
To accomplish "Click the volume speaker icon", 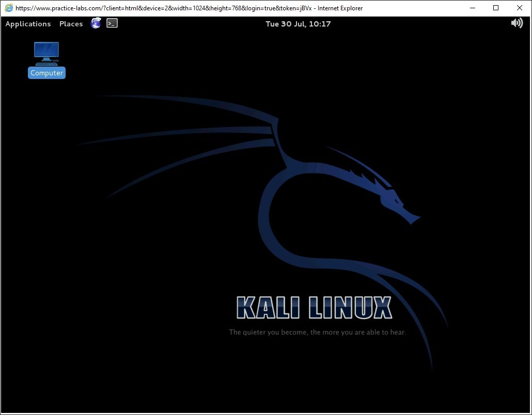I will pyautogui.click(x=517, y=23).
